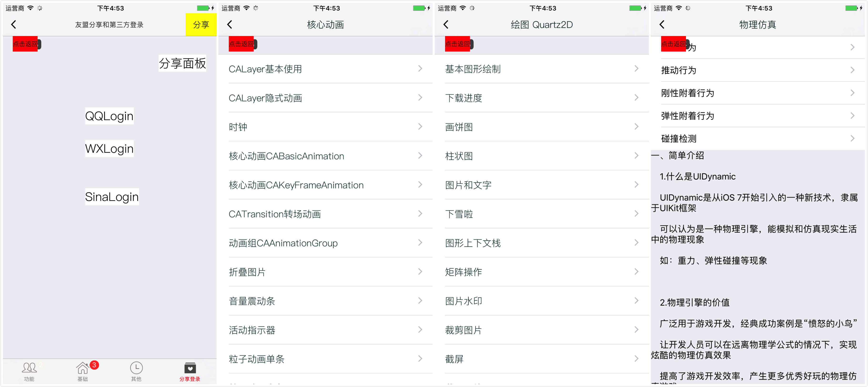Tap back arrow on 绘图 Quartz2D screen
Image resolution: width=868 pixels, height=387 pixels.
point(446,25)
